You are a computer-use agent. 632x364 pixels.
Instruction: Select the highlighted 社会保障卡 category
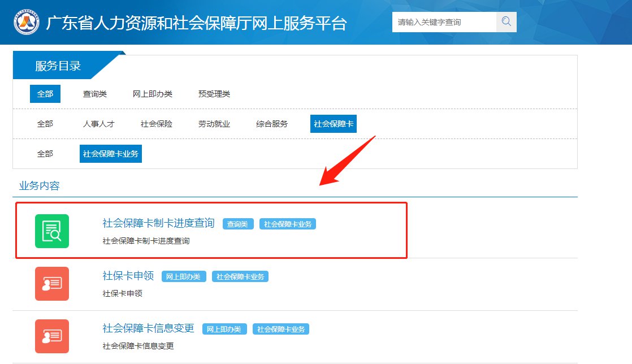click(x=334, y=124)
